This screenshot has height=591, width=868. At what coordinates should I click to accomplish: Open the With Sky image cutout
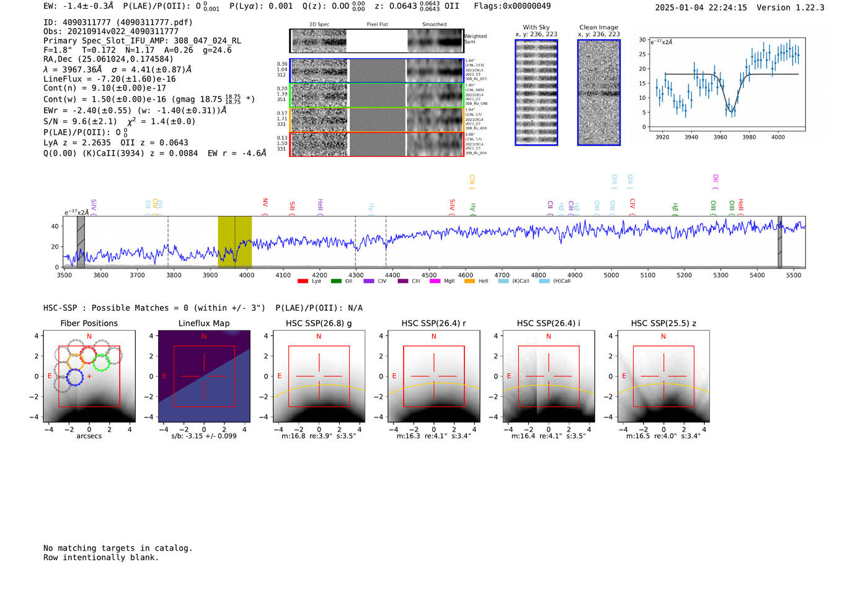(536, 92)
